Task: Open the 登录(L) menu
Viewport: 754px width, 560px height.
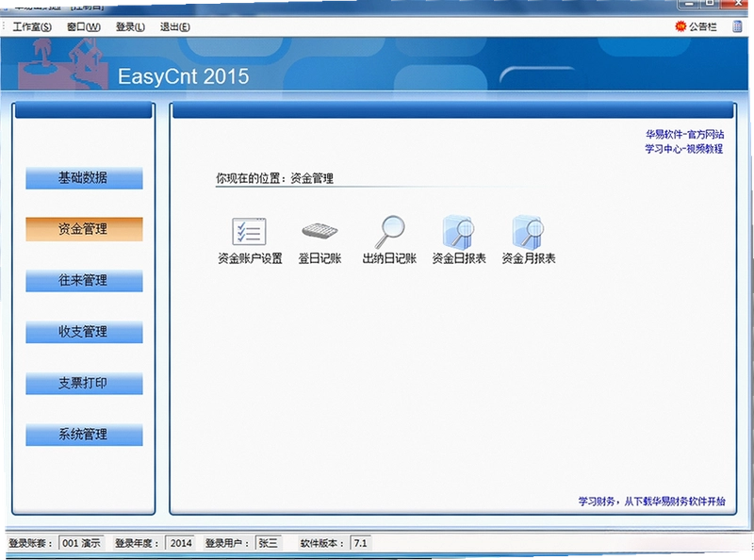Action: (130, 27)
